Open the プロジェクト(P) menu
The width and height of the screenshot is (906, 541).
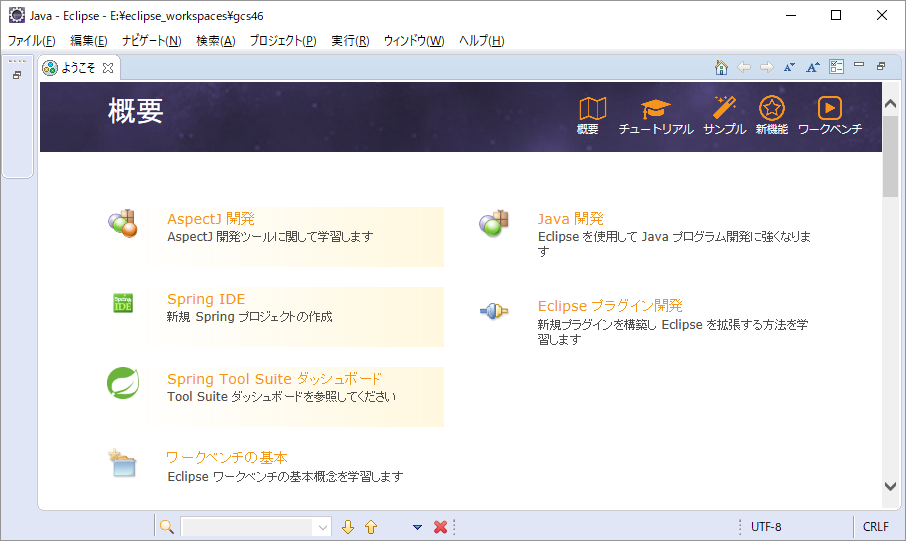(283, 40)
